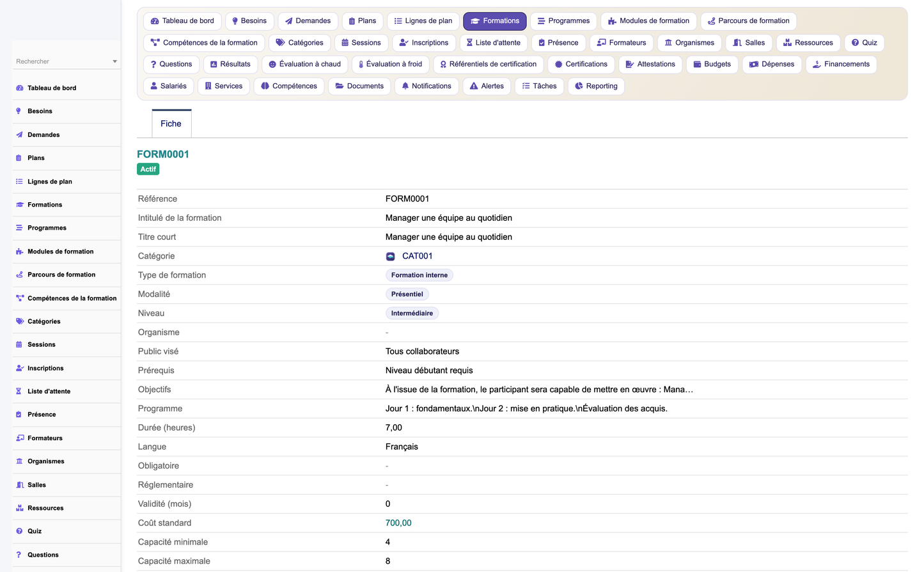Open the CAT001 category link
Image resolution: width=924 pixels, height=572 pixels.
click(x=418, y=256)
